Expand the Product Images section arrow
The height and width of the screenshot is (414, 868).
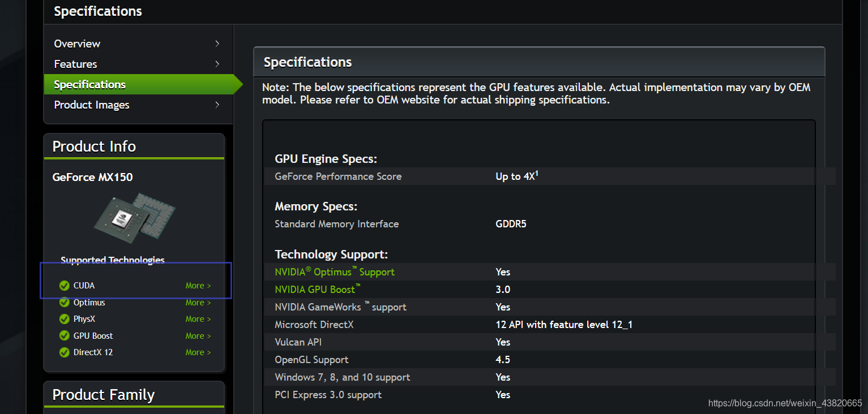click(x=217, y=105)
